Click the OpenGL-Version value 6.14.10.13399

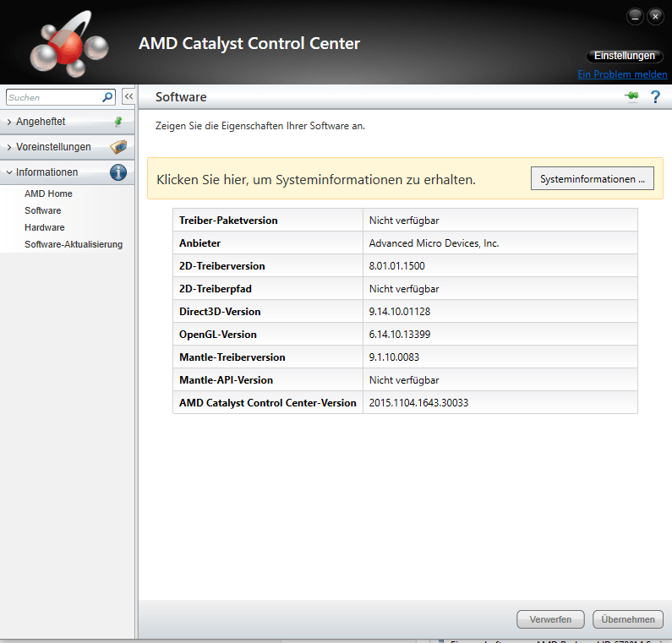point(400,334)
